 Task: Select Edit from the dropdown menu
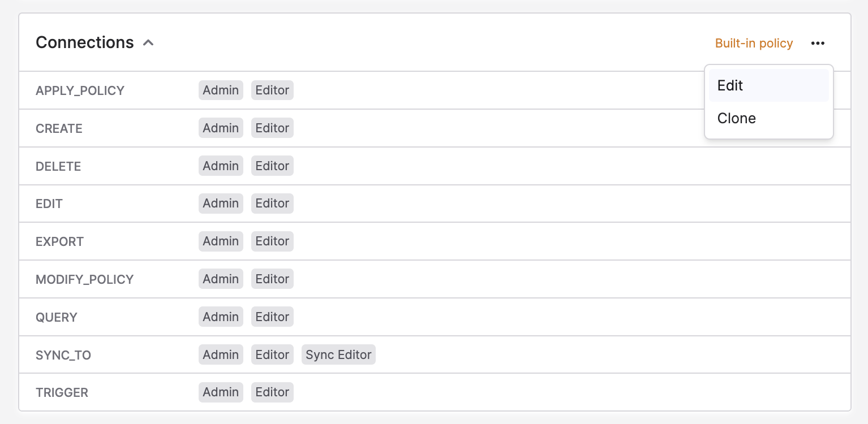(768, 85)
